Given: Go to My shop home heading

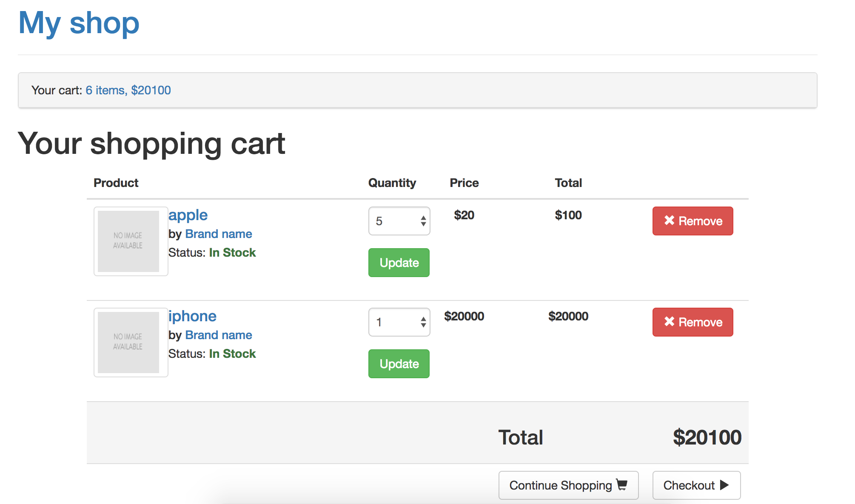Looking at the screenshot, I should point(79,23).
